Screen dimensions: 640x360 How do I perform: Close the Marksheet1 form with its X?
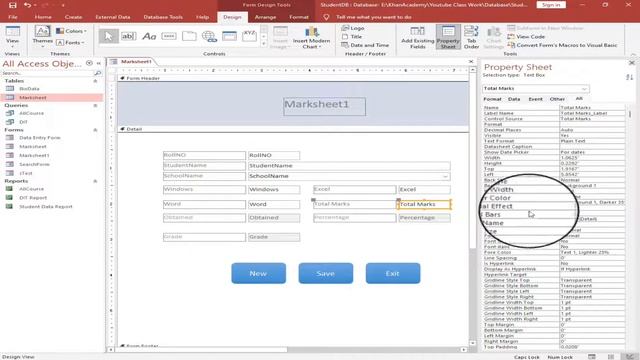pos(471,62)
